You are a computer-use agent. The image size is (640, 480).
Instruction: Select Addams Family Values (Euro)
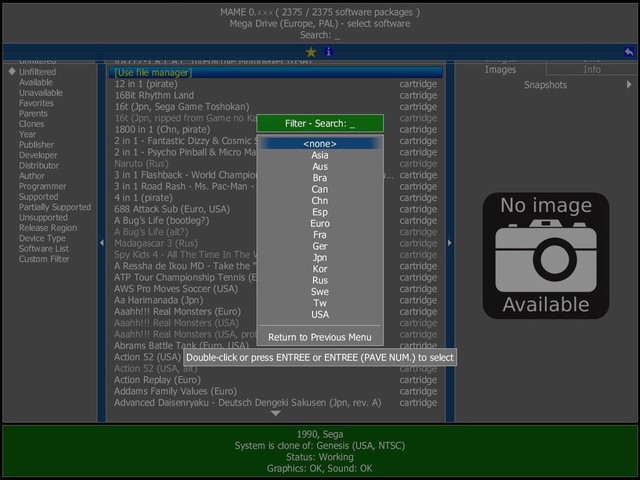point(276,391)
